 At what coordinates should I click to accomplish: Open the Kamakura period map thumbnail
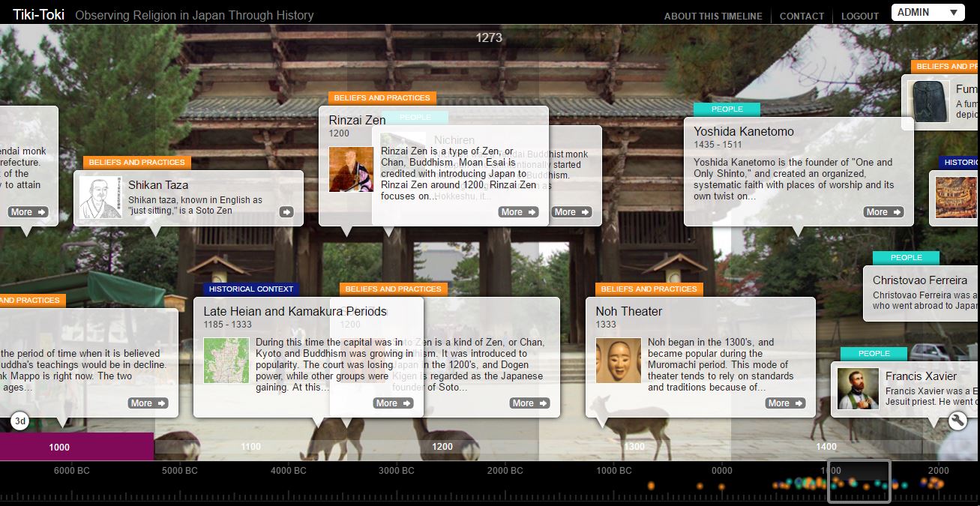point(226,360)
